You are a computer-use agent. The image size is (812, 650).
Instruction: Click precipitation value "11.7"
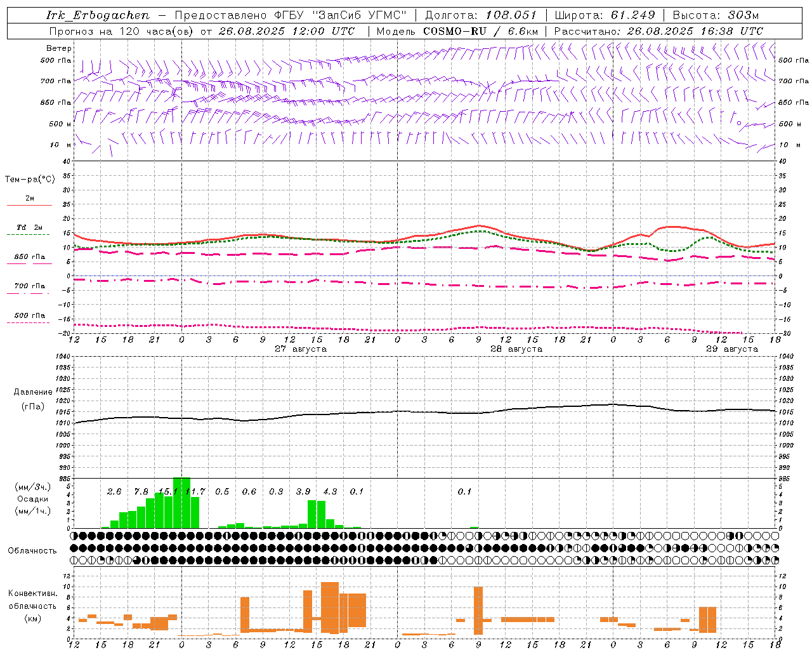pos(195,492)
